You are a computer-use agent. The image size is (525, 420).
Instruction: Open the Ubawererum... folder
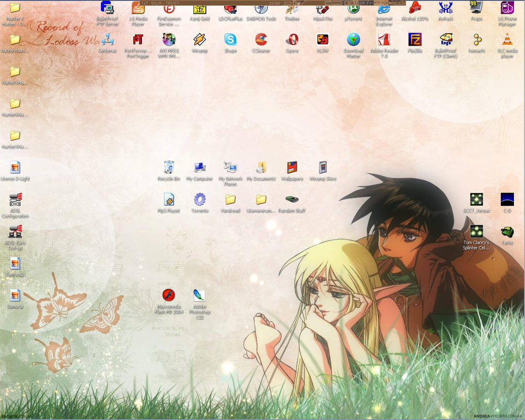click(x=261, y=199)
